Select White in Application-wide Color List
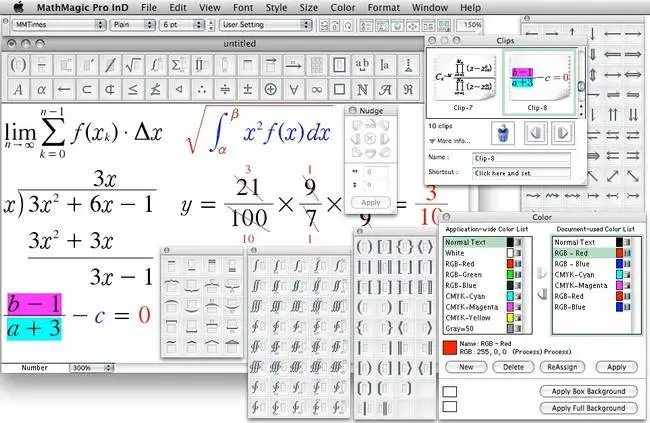This screenshot has height=423, width=650. (483, 253)
